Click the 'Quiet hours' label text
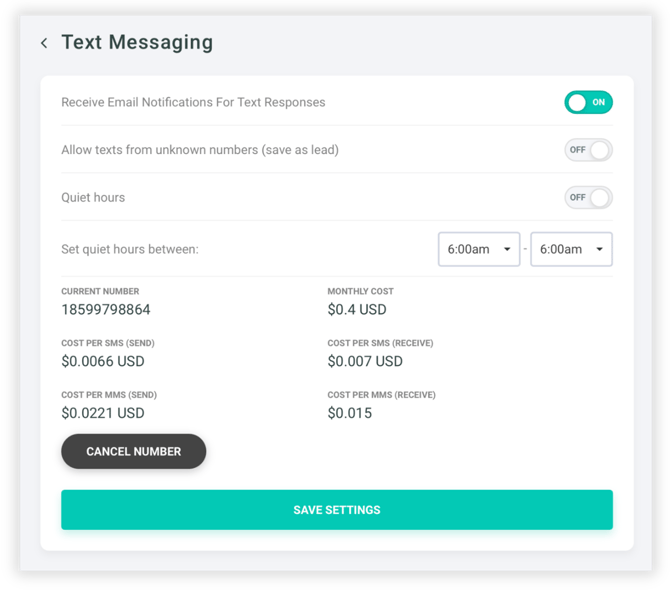The image size is (670, 591). pyautogui.click(x=93, y=197)
